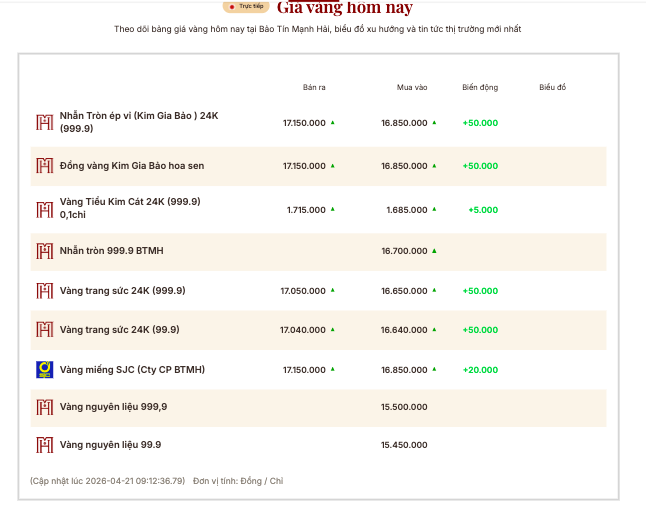The image size is (646, 516).
Task: Click the logo beside Nhẫn Tròn ép vỉ 24K
Action: [44, 122]
